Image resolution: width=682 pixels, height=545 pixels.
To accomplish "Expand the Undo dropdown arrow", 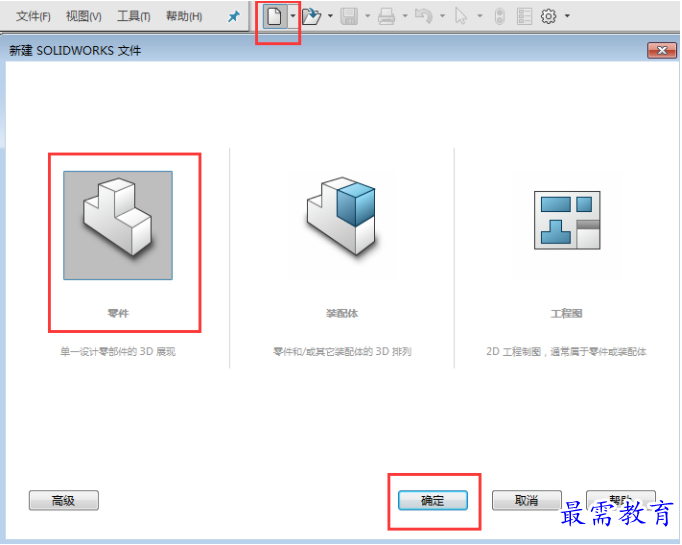I will (442, 17).
